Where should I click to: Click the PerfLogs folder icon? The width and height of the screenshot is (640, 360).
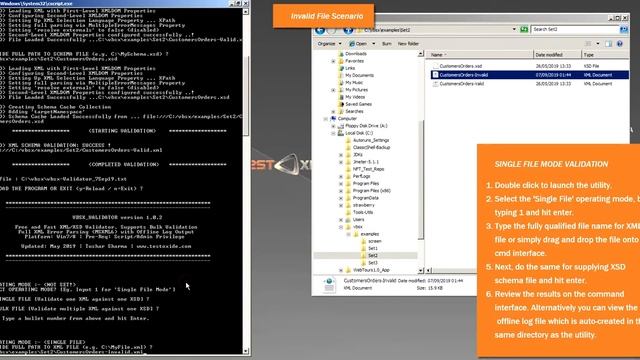click(348, 176)
